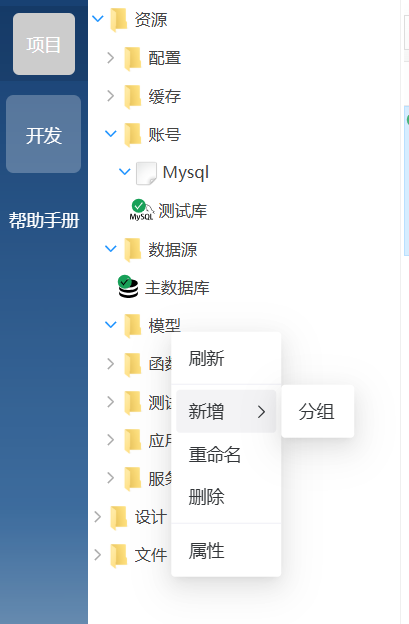Click the 数据源 folder icon
This screenshot has height=624, width=409.
point(132,250)
